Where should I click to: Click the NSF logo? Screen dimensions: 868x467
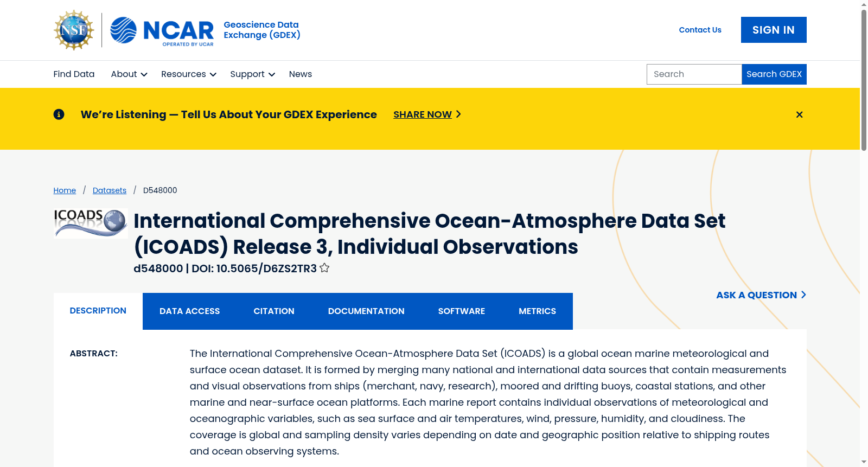(x=74, y=30)
